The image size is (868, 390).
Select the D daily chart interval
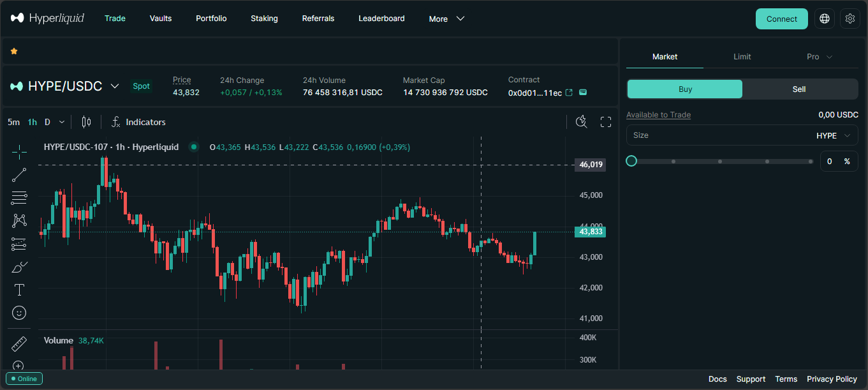click(x=47, y=122)
